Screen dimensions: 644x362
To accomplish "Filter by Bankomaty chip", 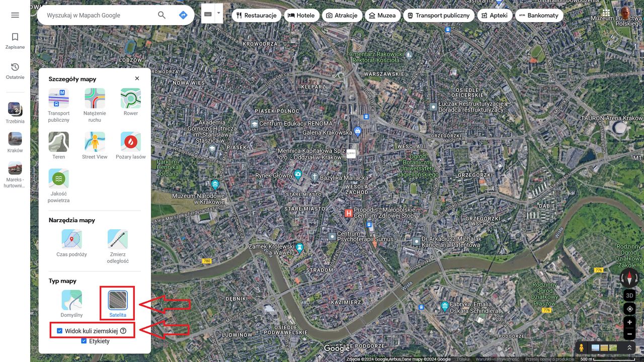I will [x=539, y=15].
